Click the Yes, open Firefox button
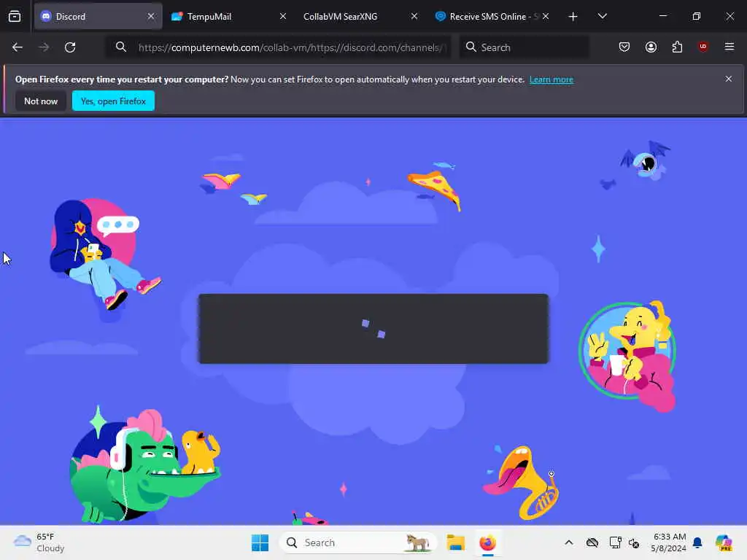This screenshot has height=560, width=747. [113, 101]
